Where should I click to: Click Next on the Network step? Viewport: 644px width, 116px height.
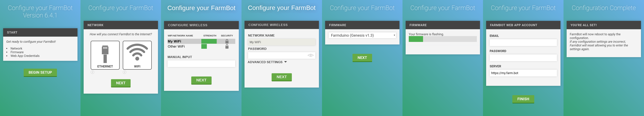point(121,83)
